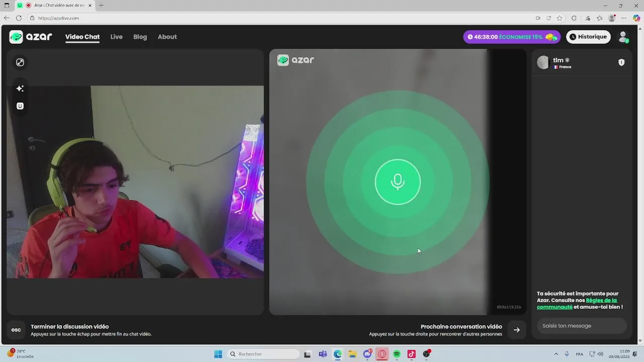
Task: Open the browser profile icon
Action: coord(612,18)
